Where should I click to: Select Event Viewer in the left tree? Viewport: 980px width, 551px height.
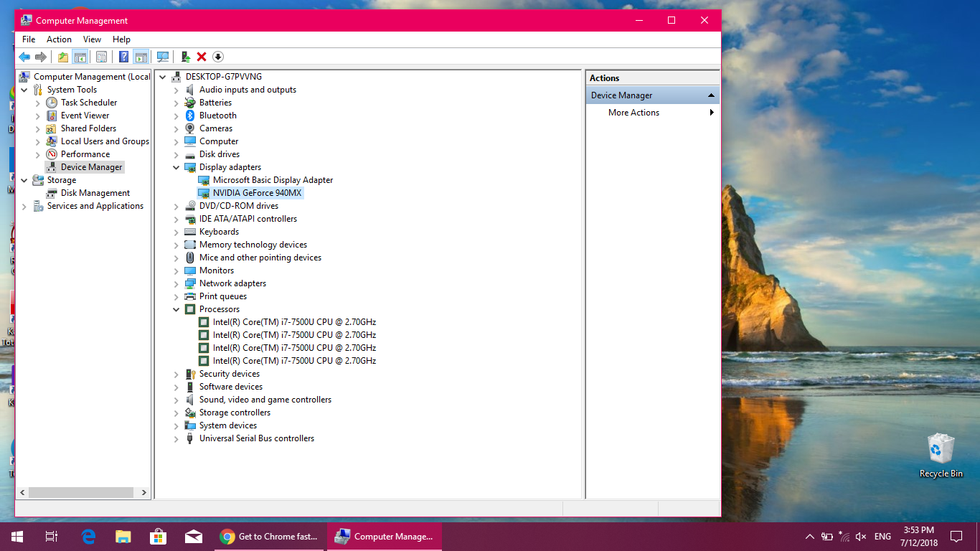coord(85,116)
